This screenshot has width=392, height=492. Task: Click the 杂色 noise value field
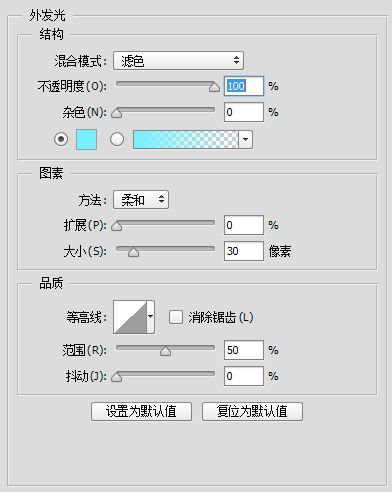244,112
